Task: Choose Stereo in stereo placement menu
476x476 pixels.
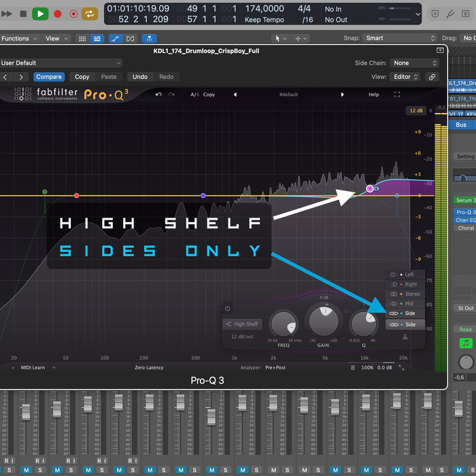Action: tap(405, 294)
